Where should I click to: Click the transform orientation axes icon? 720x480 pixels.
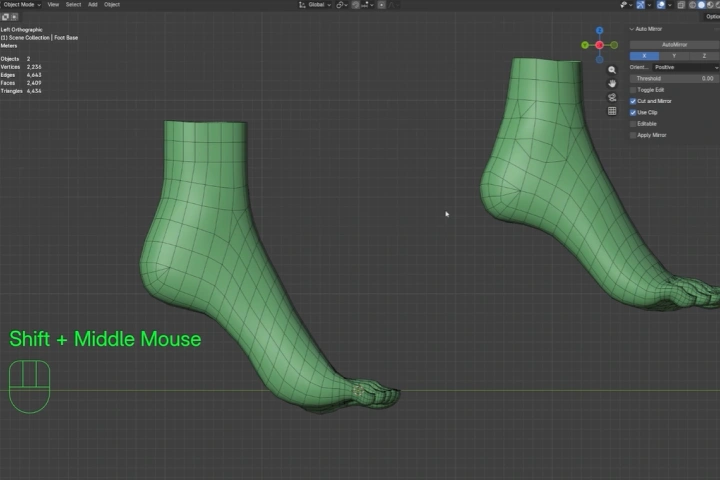[302, 5]
